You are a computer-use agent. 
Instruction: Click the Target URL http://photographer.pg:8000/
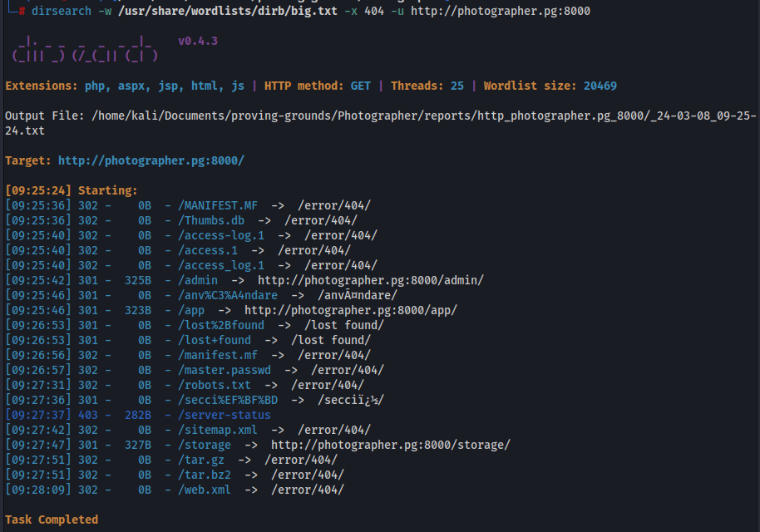[x=151, y=160]
